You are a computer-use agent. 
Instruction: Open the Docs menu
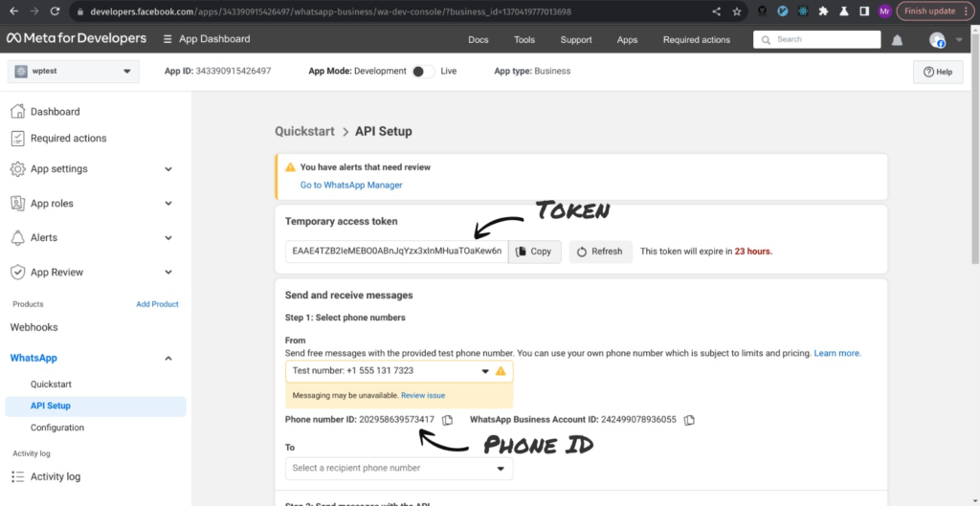(x=479, y=40)
